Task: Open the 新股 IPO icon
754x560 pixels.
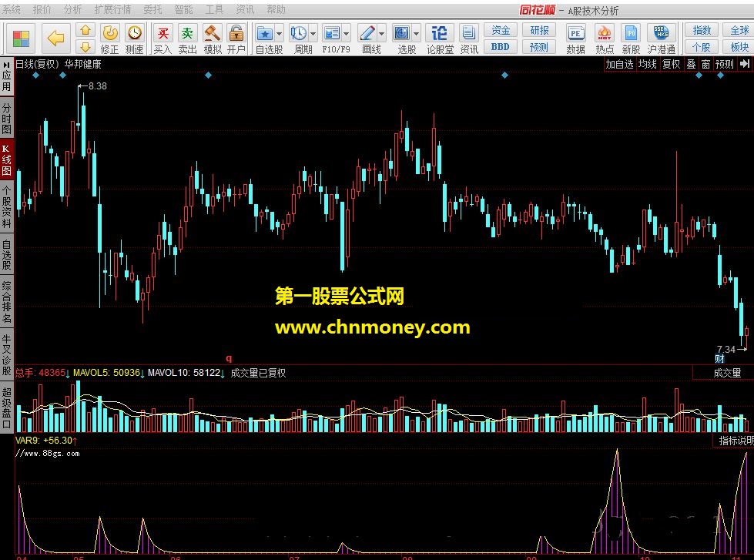Action: point(631,39)
